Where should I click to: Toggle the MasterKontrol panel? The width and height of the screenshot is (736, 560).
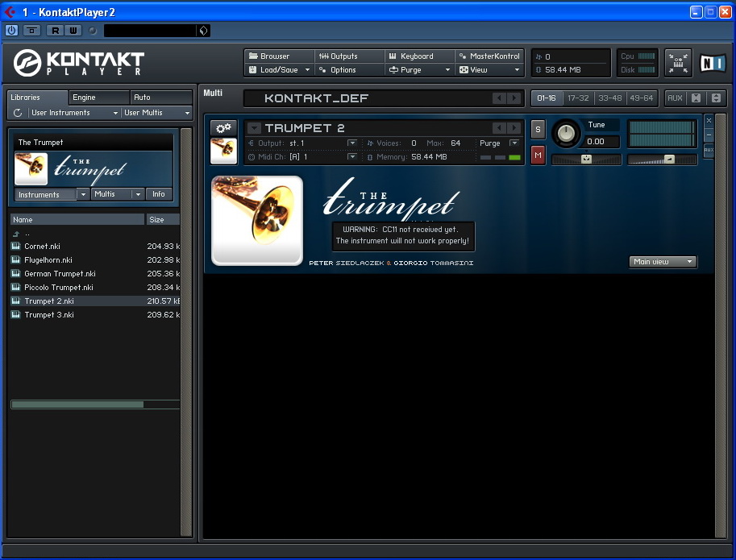489,56
